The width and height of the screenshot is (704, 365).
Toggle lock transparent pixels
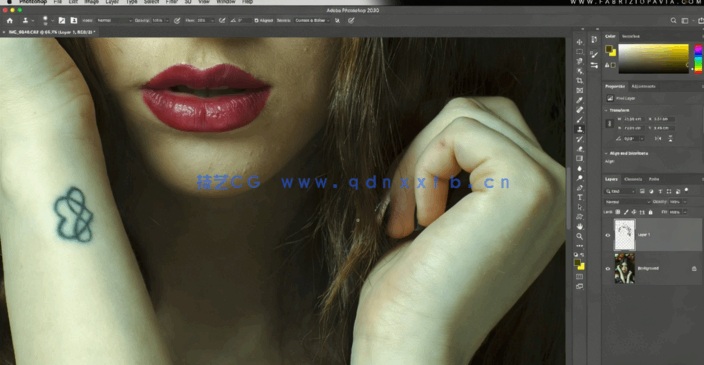click(618, 212)
